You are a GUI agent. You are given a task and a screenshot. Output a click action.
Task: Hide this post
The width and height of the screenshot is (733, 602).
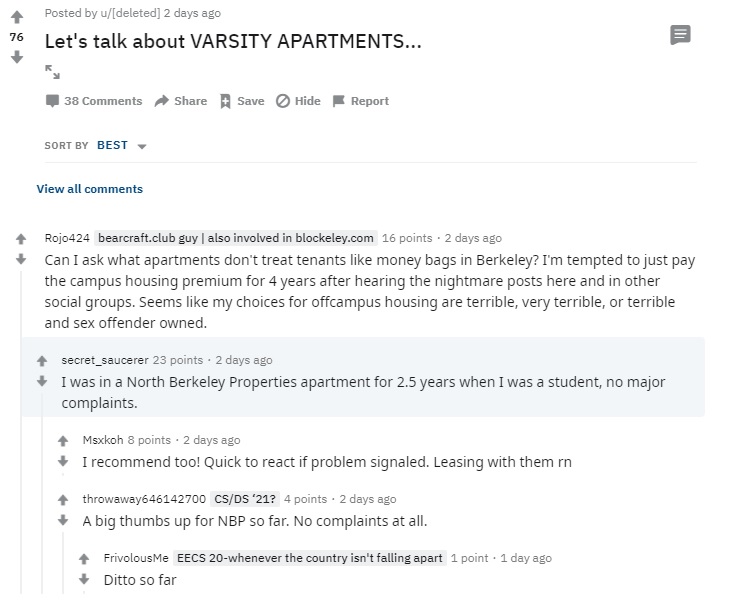(x=298, y=101)
